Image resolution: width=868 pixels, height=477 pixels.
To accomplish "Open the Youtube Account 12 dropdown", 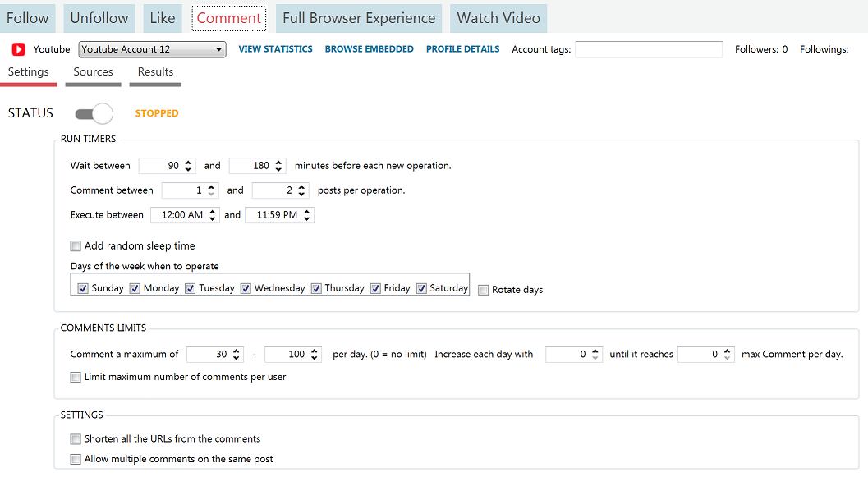I will 153,49.
